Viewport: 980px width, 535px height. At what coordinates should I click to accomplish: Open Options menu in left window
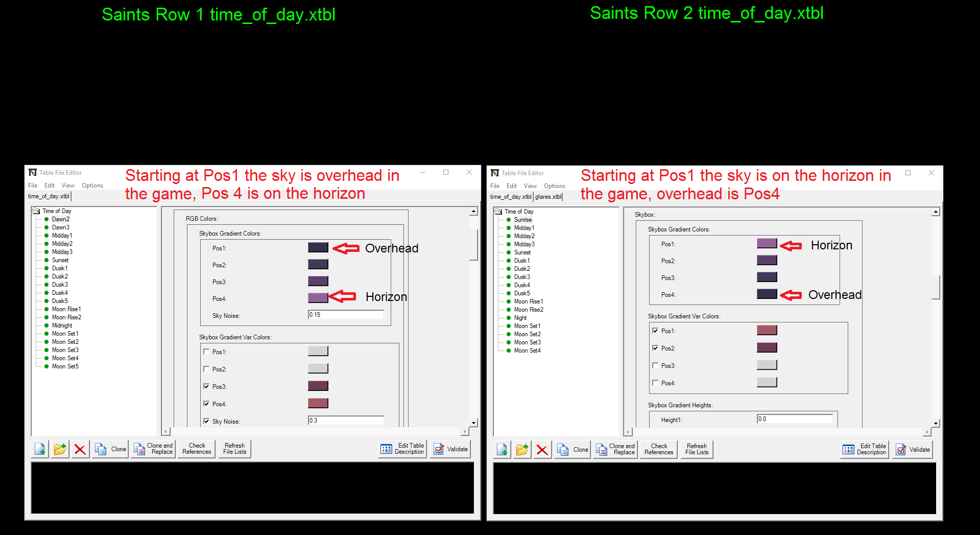coord(92,185)
